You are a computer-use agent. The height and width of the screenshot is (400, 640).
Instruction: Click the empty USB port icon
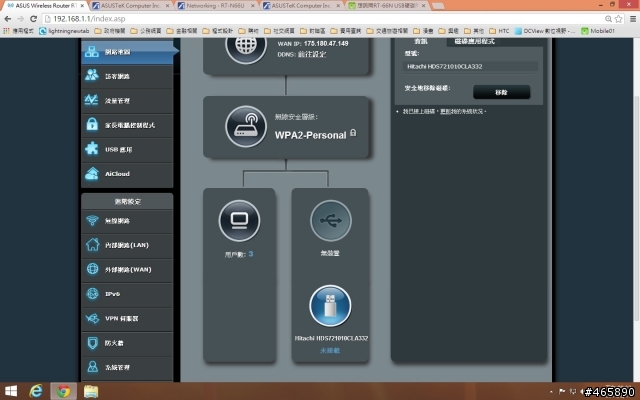click(331, 221)
